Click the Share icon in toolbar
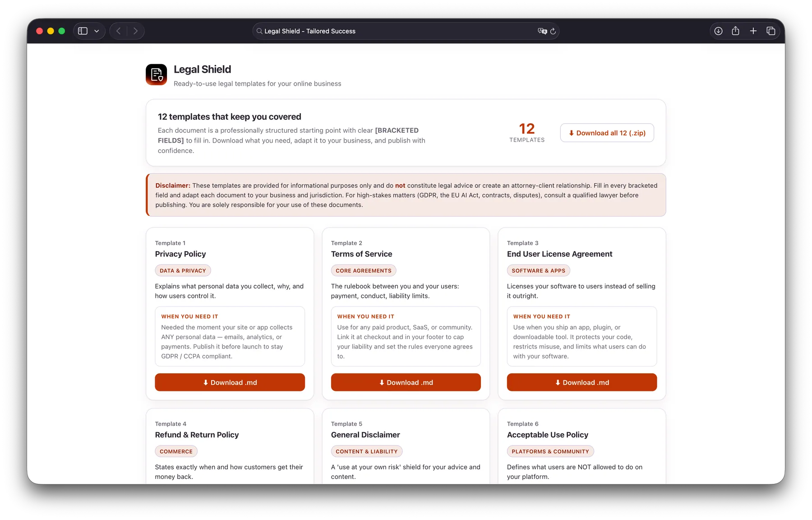The height and width of the screenshot is (520, 812). 736,31
